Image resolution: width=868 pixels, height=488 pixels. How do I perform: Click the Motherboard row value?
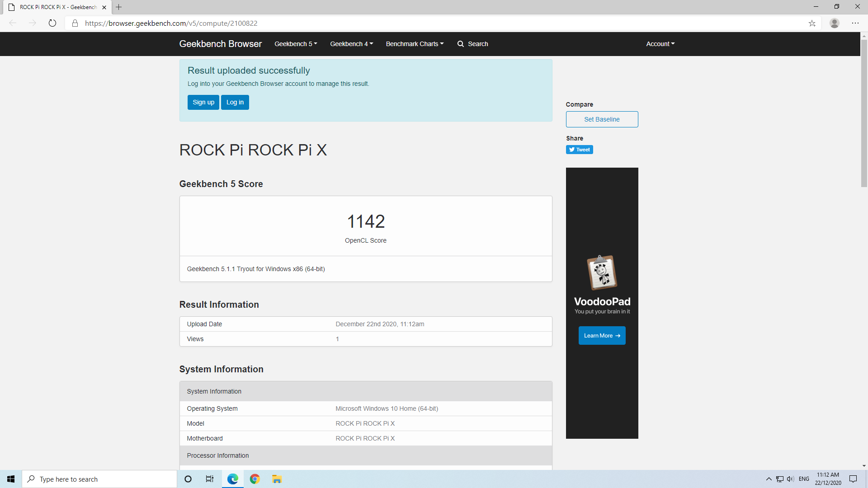click(365, 438)
